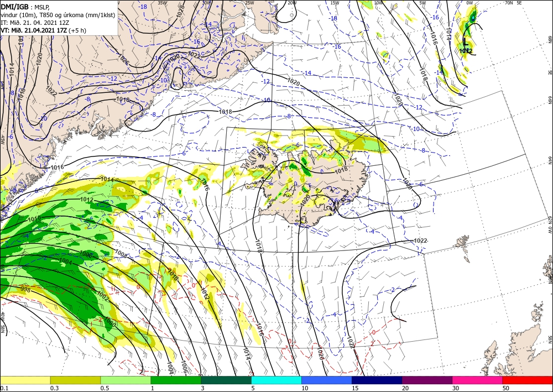The image size is (553, 392).
Task: Click the '70N' latitude label
Action: 509,3
